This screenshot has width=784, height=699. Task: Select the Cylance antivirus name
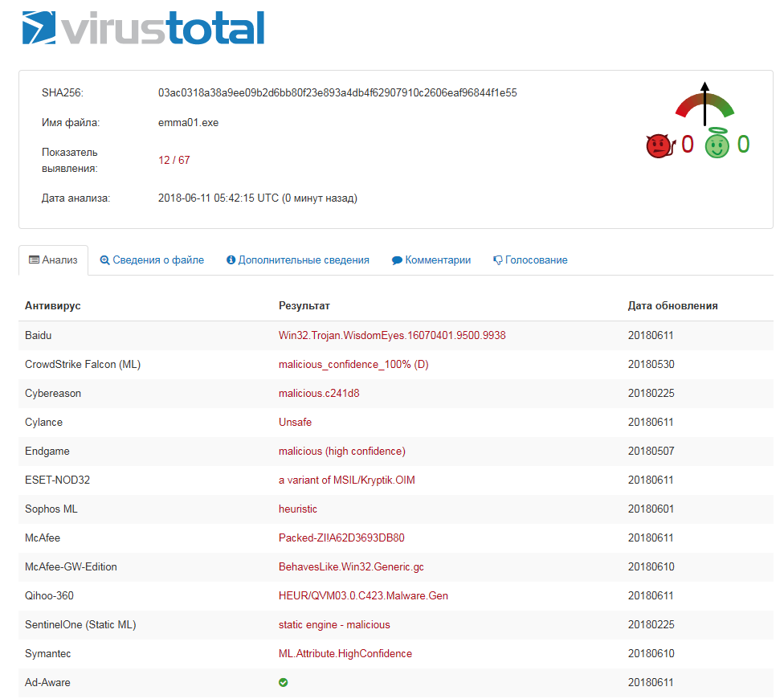tap(44, 423)
